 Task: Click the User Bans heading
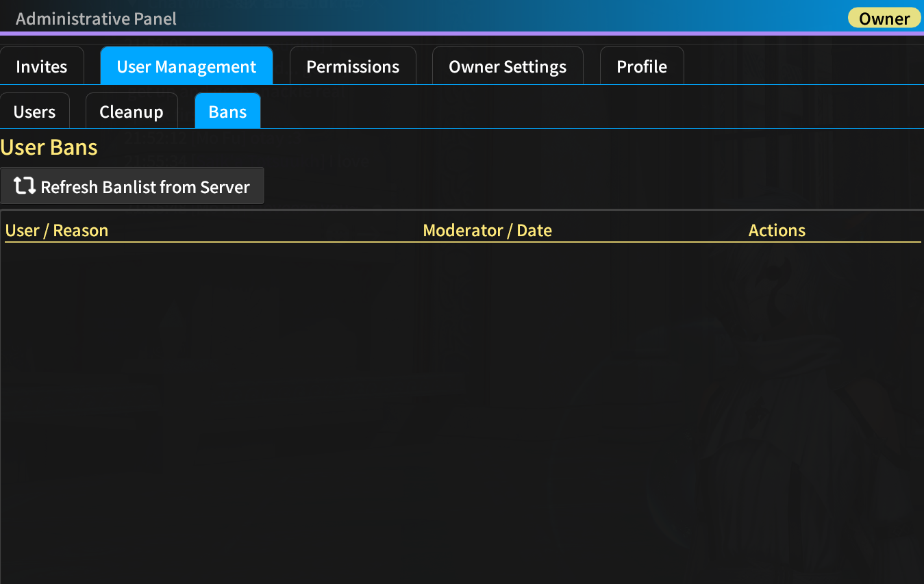(49, 147)
